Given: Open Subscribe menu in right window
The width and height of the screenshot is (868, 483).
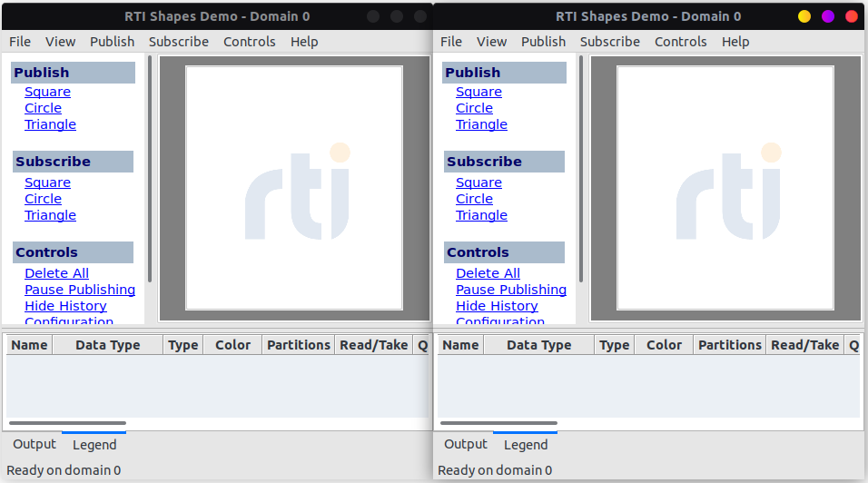Looking at the screenshot, I should pyautogui.click(x=610, y=42).
